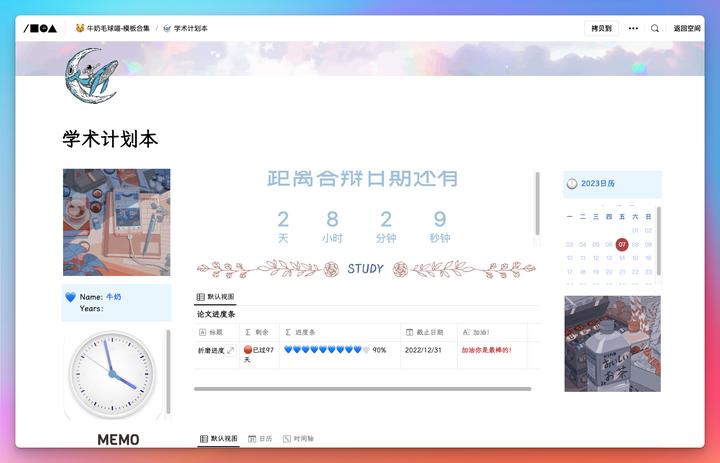
Task: Click the MEMO heading
Action: 118,440
